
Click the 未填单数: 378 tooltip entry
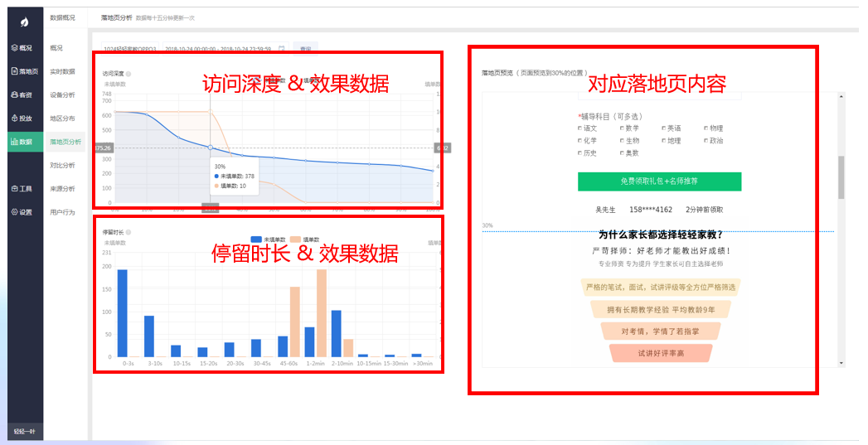click(x=234, y=176)
